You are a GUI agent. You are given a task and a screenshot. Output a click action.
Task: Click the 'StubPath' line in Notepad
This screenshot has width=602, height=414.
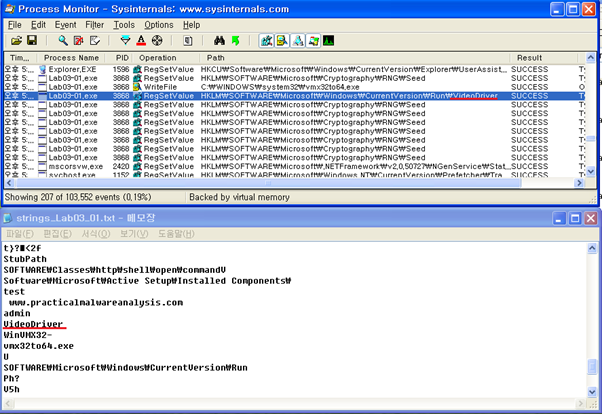[x=25, y=259]
